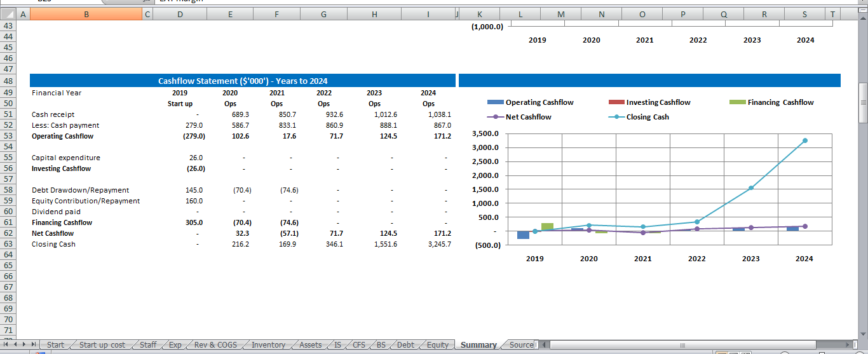868x354 pixels.
Task: Select the (279.0) operating cashflow cell
Action: tap(194, 136)
